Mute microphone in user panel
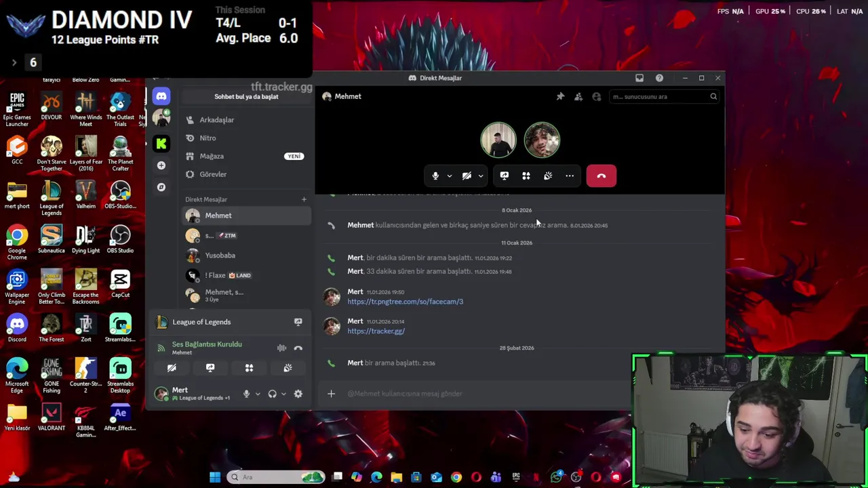Viewport: 868px width, 488px height. (247, 394)
